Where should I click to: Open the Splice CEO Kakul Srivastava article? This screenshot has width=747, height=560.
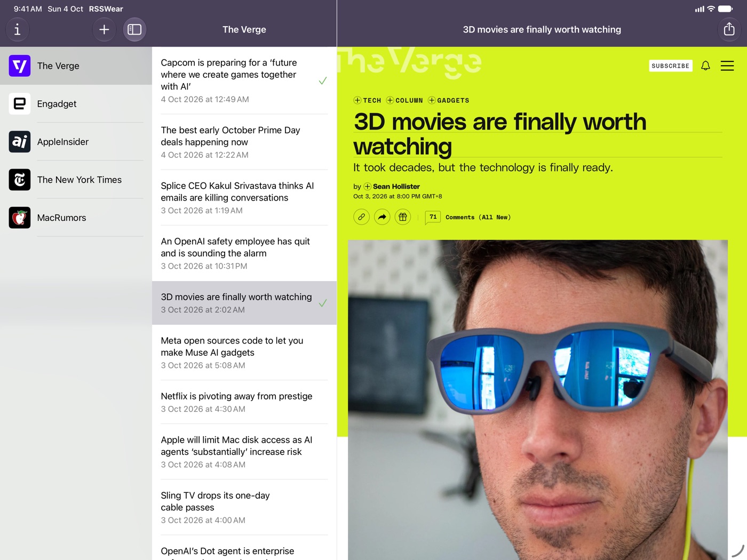tap(244, 197)
